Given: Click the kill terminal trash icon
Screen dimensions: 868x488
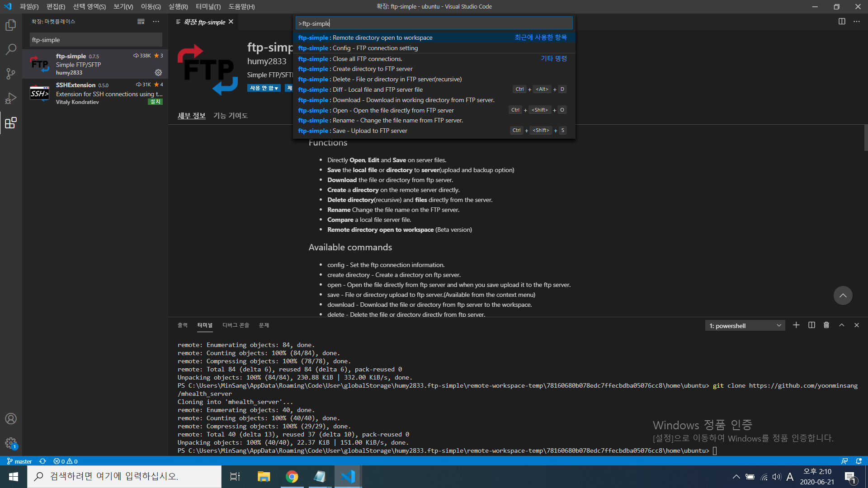Looking at the screenshot, I should tap(826, 325).
